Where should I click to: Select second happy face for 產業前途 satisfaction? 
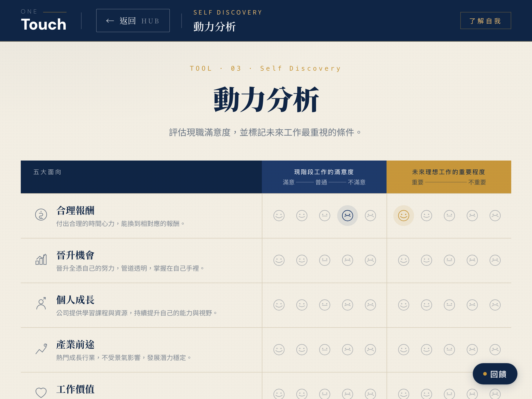click(302, 350)
